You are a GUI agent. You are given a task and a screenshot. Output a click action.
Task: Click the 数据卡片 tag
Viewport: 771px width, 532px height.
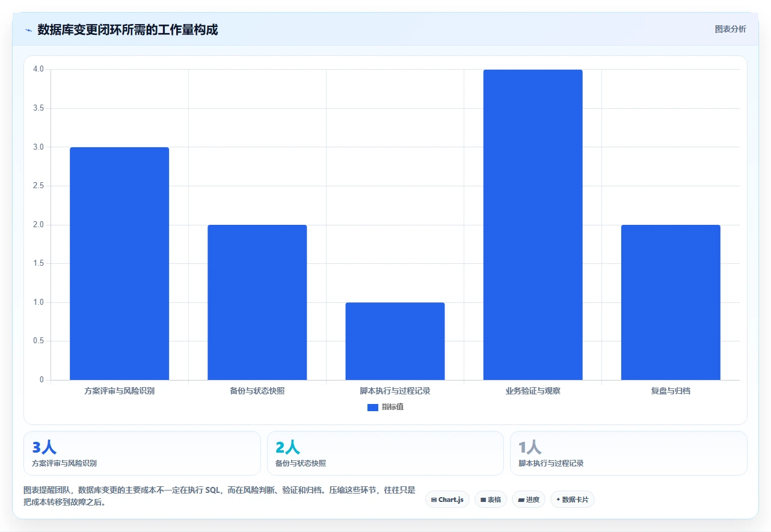[573, 500]
